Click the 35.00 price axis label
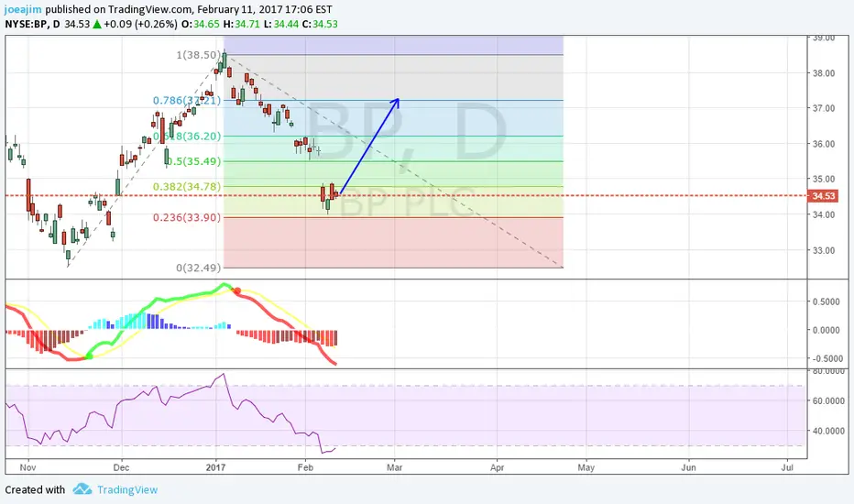The image size is (854, 504). coord(824,179)
